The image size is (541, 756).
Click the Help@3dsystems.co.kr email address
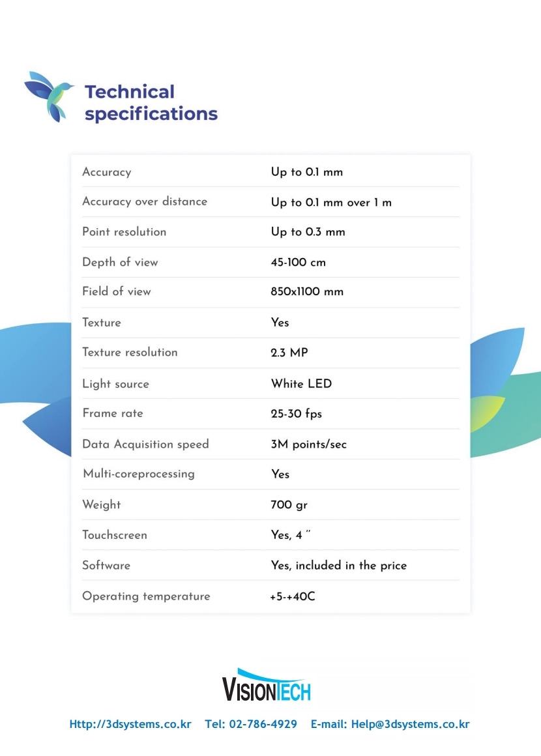click(x=409, y=724)
